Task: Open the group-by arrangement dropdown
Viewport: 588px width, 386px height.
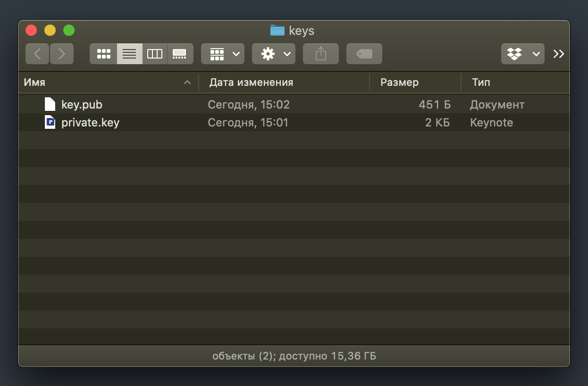Action: tap(223, 54)
